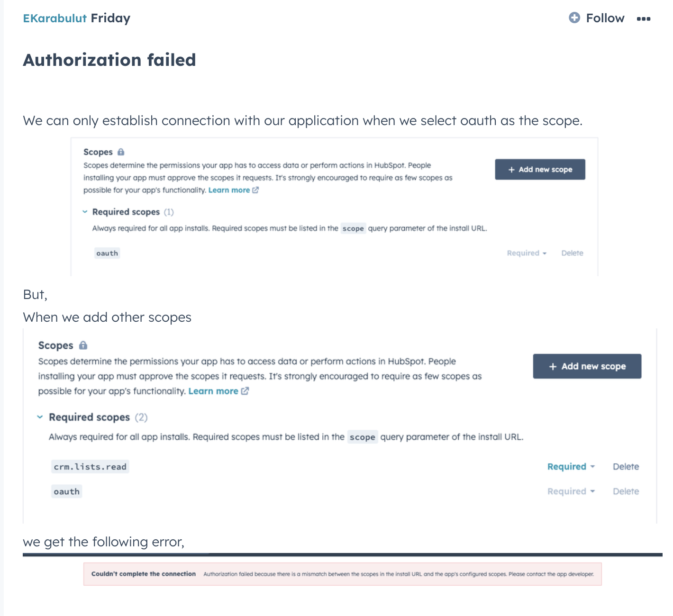Open EKarabulut's profile link
Screen dimensions: 673x616
[x=55, y=18]
